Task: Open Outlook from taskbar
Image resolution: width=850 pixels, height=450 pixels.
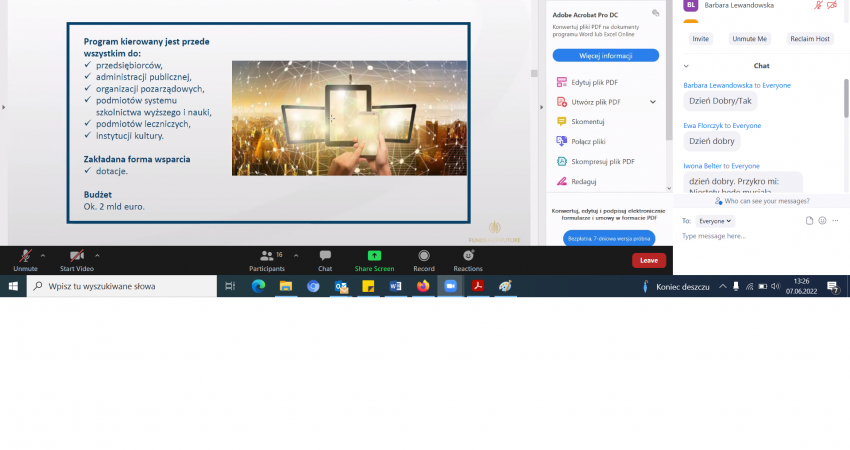Action: [341, 286]
